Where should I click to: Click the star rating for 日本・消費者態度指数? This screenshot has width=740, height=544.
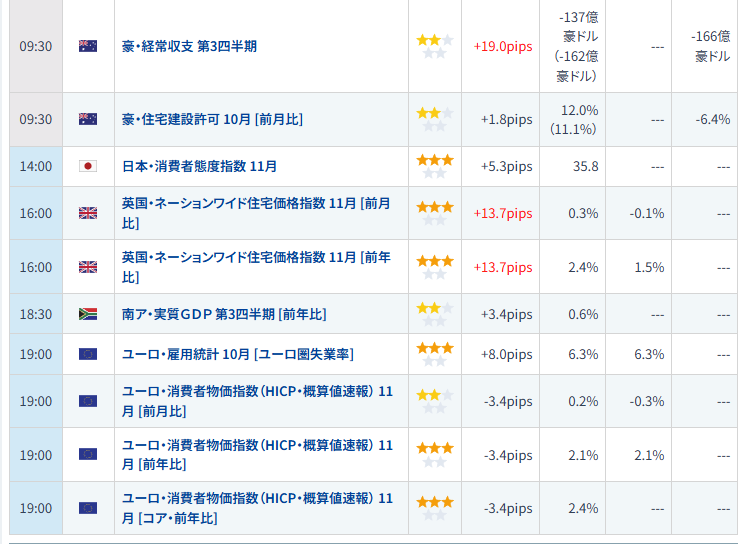coord(435,166)
